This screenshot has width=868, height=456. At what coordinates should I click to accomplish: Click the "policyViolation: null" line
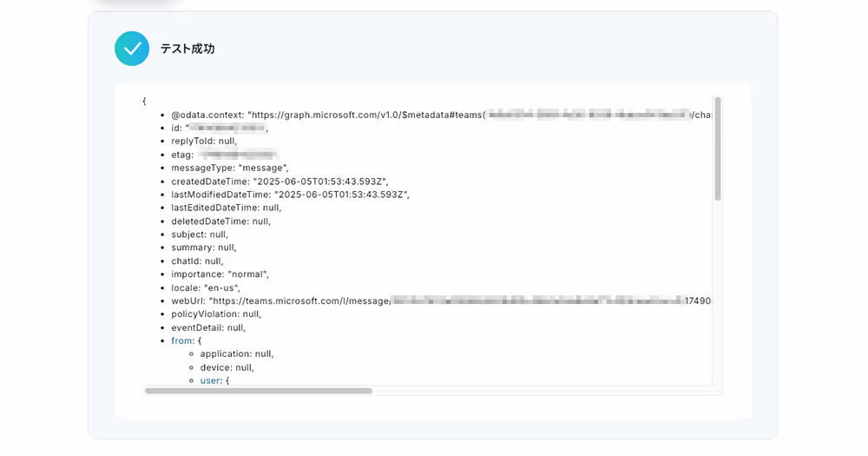tap(216, 314)
